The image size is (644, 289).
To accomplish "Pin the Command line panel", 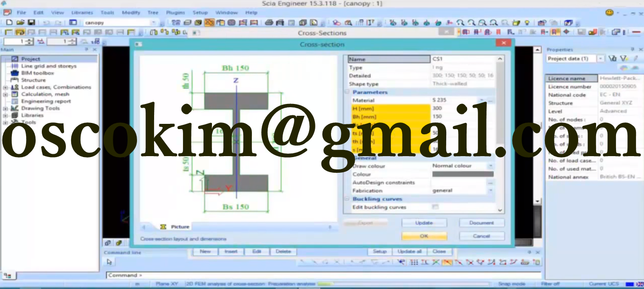I will (x=529, y=252).
